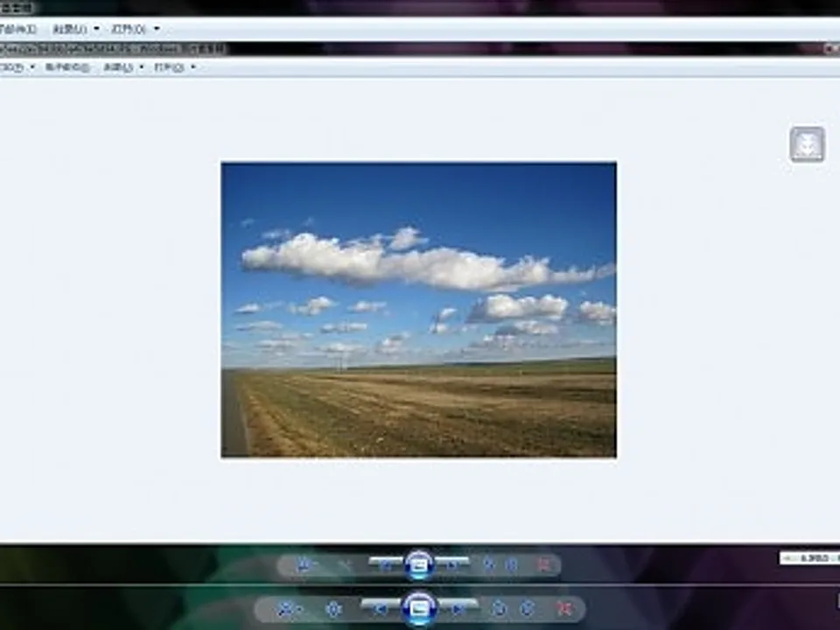Click next arrow in the upper control bar
Viewport: 840px width, 630px height.
tap(452, 564)
